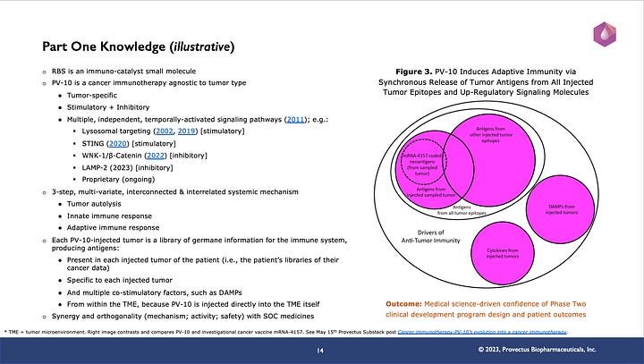Image resolution: width=644 pixels, height=364 pixels.
Task: Click the 'Cytokines from injected tumors' circle
Action: [503, 253]
